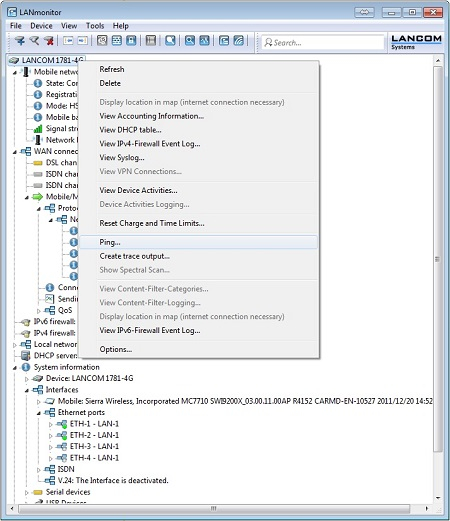Image resolution: width=450 pixels, height=521 pixels.
Task: Select Create trace output... entry
Action: [x=199, y=256]
